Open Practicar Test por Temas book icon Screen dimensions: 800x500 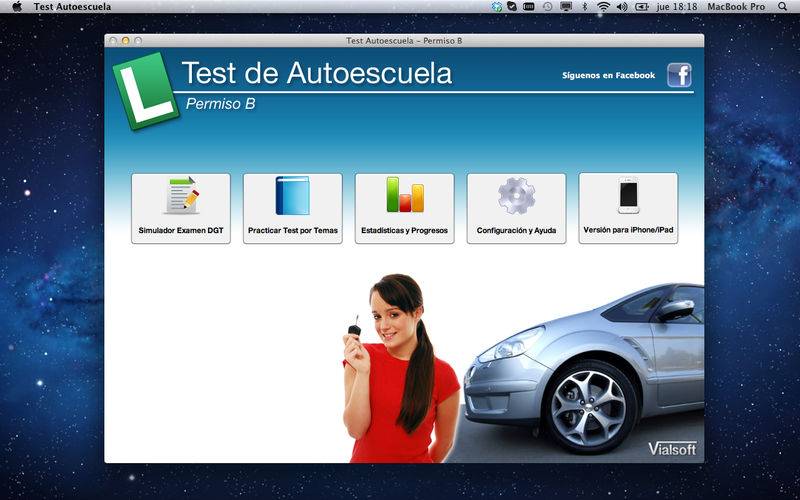[293, 196]
